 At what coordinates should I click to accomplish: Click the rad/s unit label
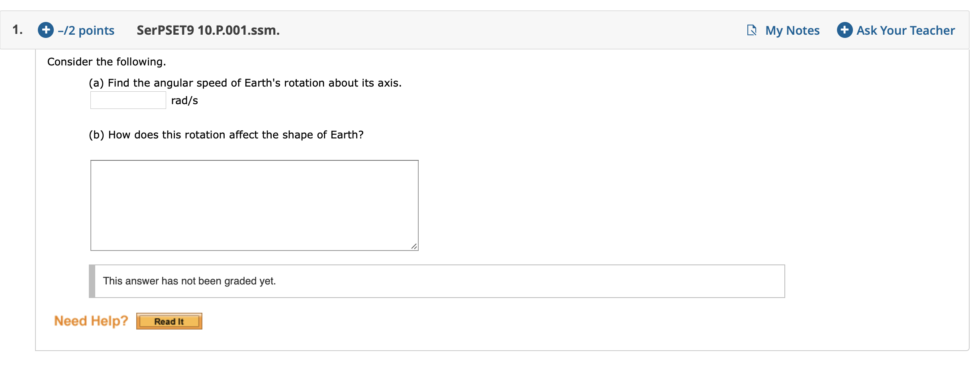click(x=184, y=101)
